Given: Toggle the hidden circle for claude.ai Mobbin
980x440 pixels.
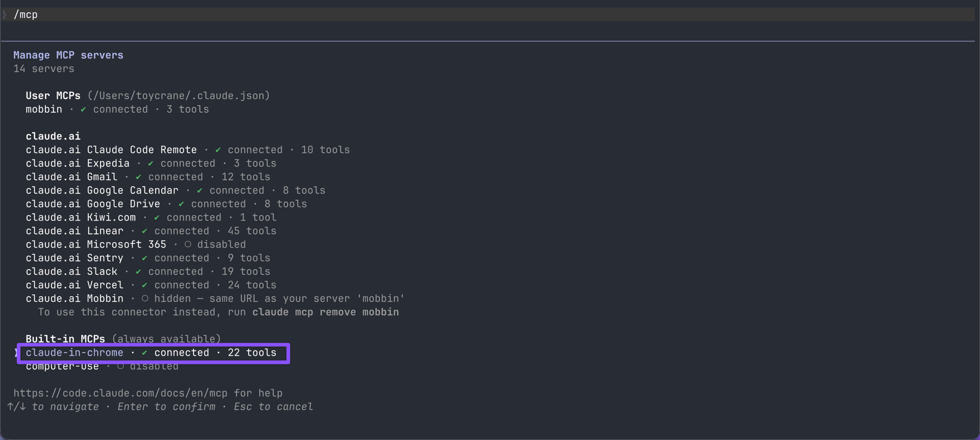Looking at the screenshot, I should click(145, 299).
